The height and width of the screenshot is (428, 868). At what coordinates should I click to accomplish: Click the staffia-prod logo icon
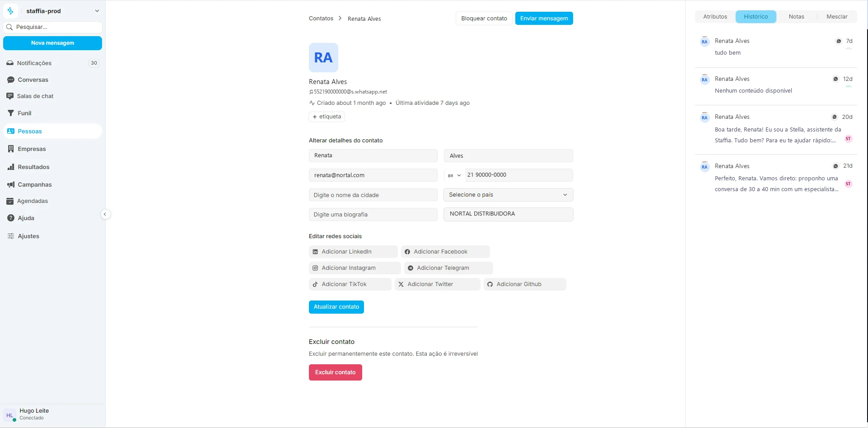[10, 11]
